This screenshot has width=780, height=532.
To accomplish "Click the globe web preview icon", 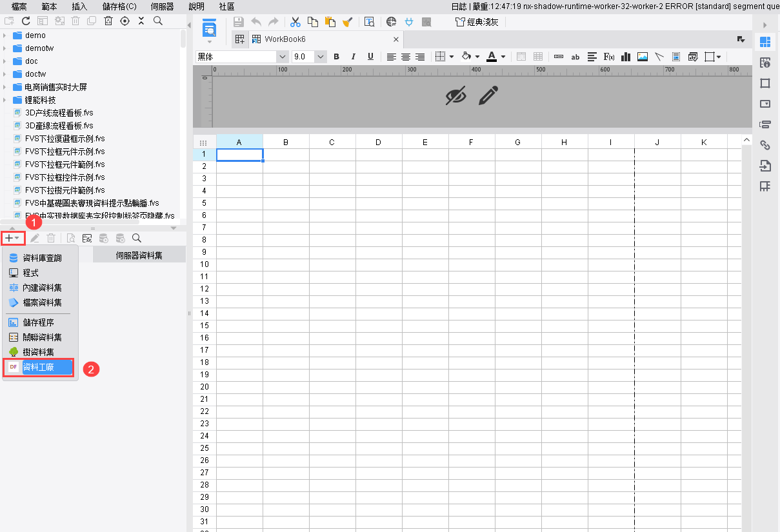I will coord(391,22).
